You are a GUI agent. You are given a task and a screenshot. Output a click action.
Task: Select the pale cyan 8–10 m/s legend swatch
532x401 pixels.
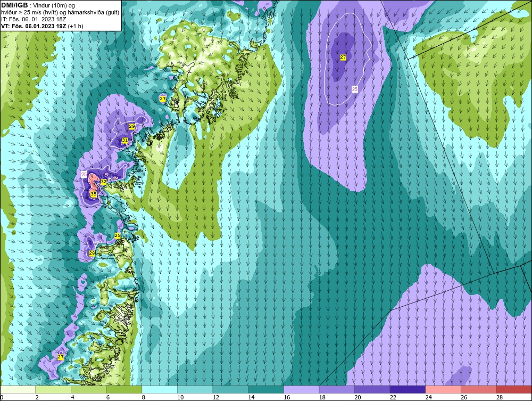(160, 389)
